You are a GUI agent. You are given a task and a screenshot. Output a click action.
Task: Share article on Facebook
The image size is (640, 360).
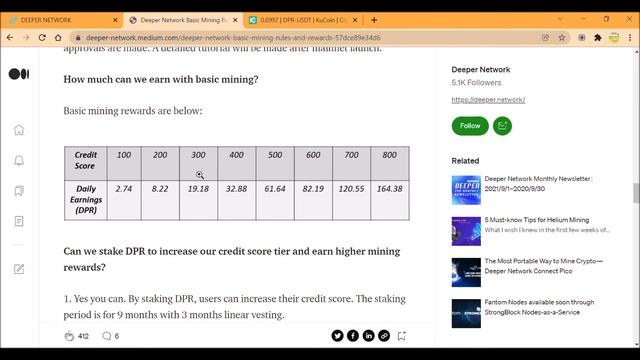coord(353,336)
